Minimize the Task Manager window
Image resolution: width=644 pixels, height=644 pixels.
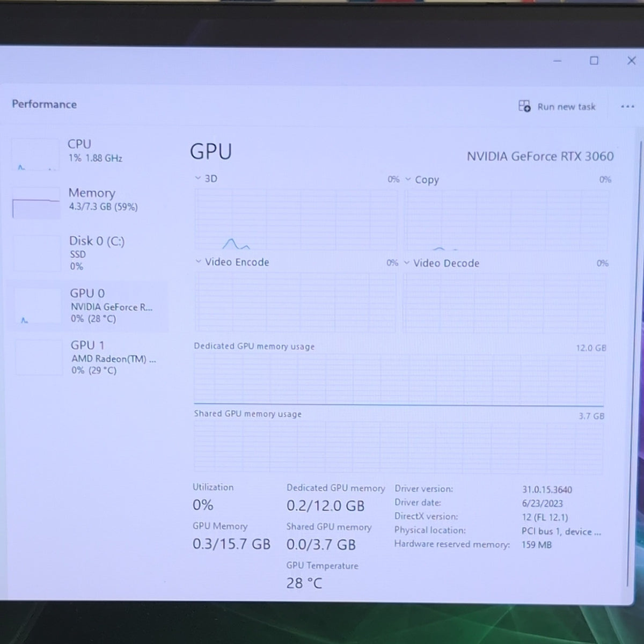(x=557, y=61)
